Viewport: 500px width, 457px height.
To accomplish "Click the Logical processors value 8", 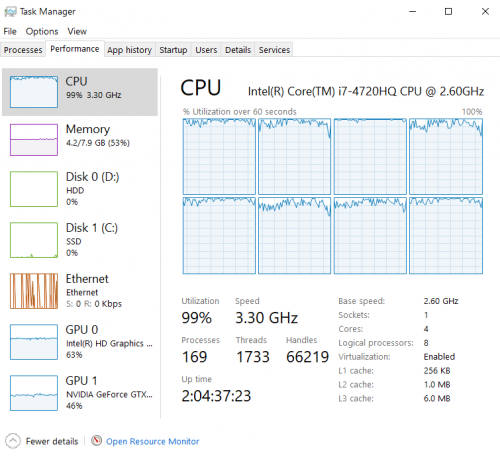I will click(x=426, y=343).
